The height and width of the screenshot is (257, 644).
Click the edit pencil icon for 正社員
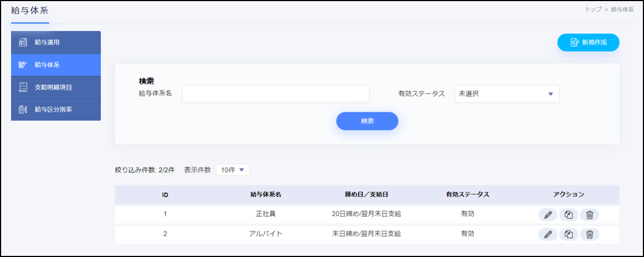click(x=548, y=215)
